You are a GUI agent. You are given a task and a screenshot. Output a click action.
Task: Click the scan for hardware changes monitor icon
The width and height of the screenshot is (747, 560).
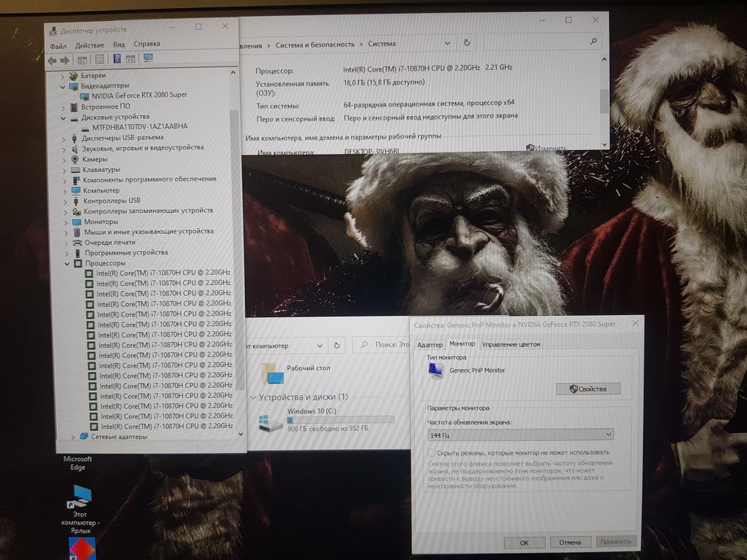tap(148, 59)
